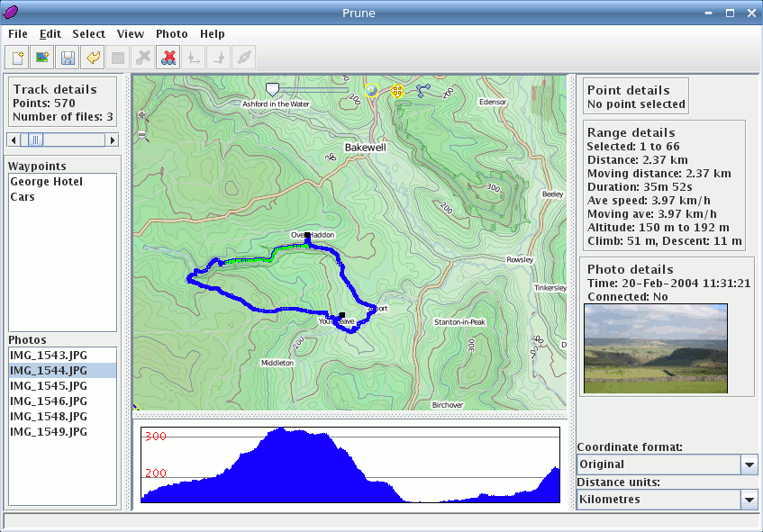Open the Coordinate format dropdown

coord(749,464)
